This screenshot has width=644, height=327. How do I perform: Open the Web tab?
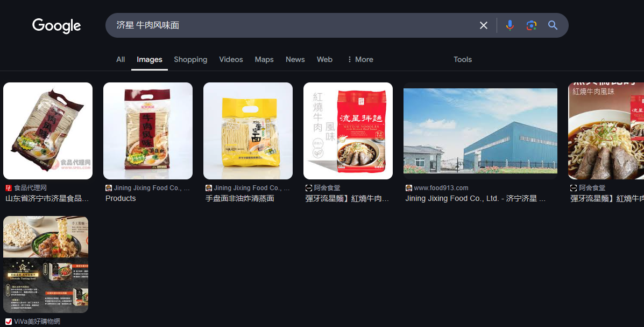[324, 60]
